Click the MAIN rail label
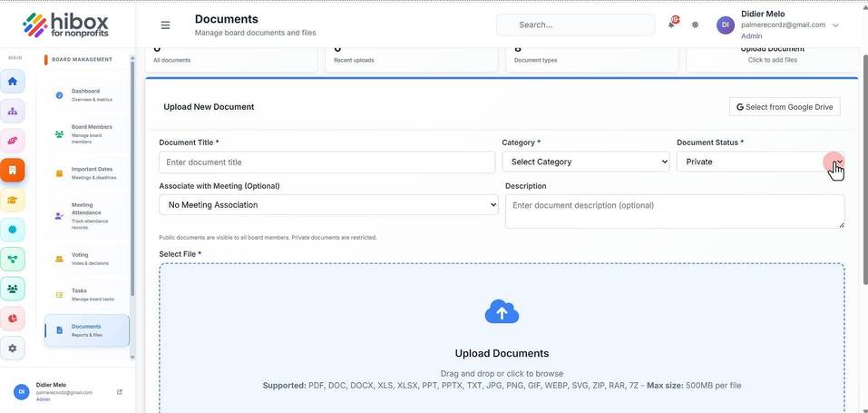The width and height of the screenshot is (868, 413). point(15,58)
